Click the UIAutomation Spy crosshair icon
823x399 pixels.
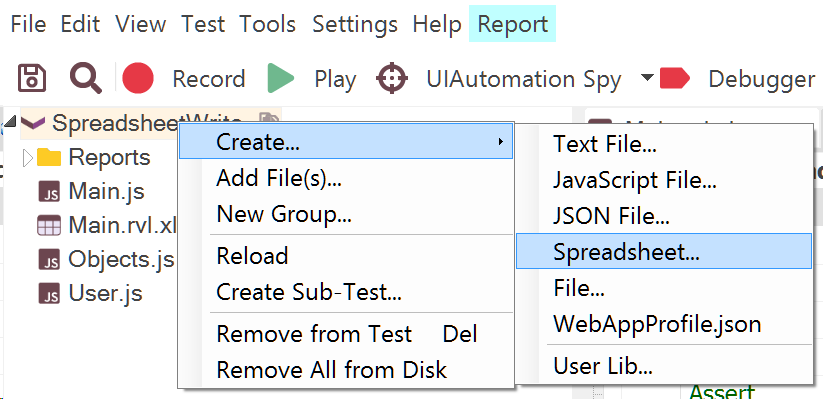tap(392, 79)
